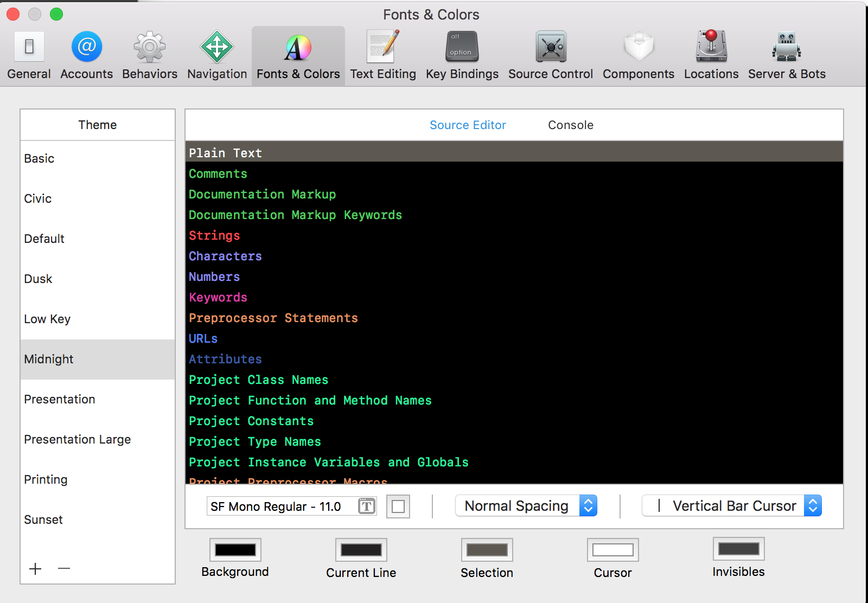Click the Text Editing pane icon
Image resolution: width=868 pixels, height=603 pixels.
(x=382, y=54)
